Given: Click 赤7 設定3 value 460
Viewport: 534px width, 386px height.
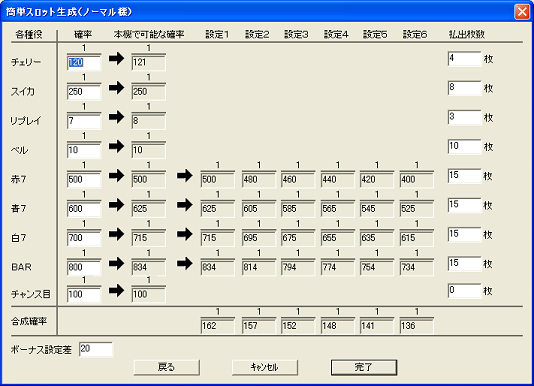Looking at the screenshot, I should coord(298,179).
